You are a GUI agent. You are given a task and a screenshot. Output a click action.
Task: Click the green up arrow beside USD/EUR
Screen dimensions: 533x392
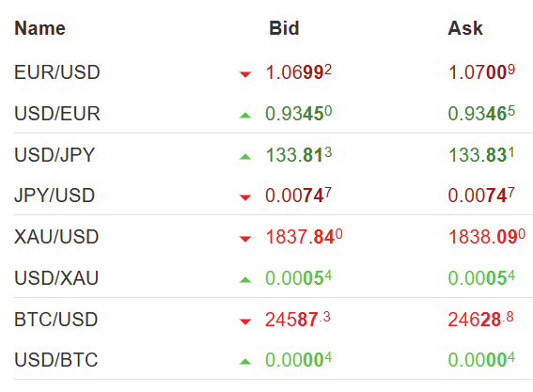point(245,116)
